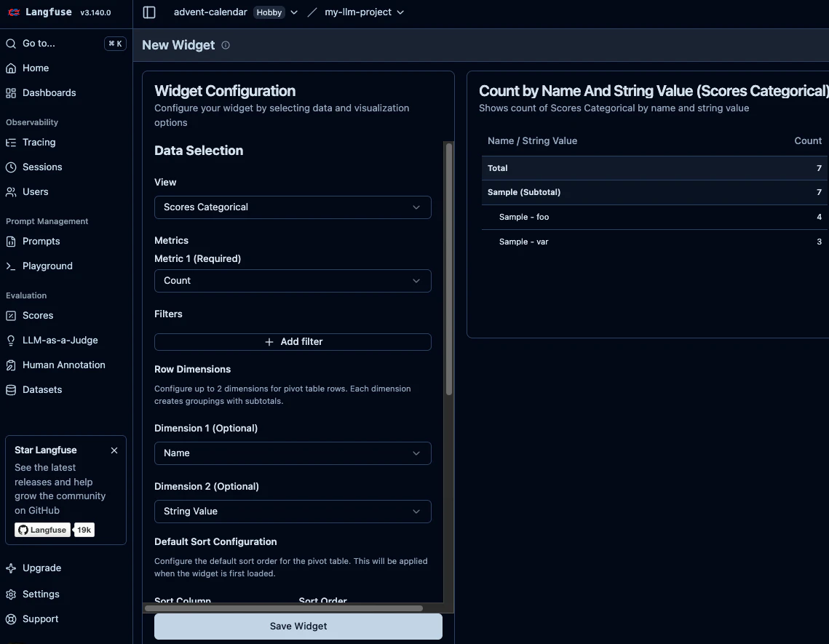Click the widget configuration vertical scrollbar
The width and height of the screenshot is (829, 644).
[x=449, y=269]
